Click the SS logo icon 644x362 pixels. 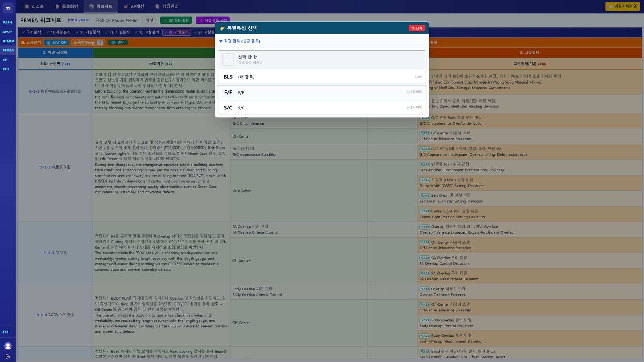pyautogui.click(x=8, y=8)
